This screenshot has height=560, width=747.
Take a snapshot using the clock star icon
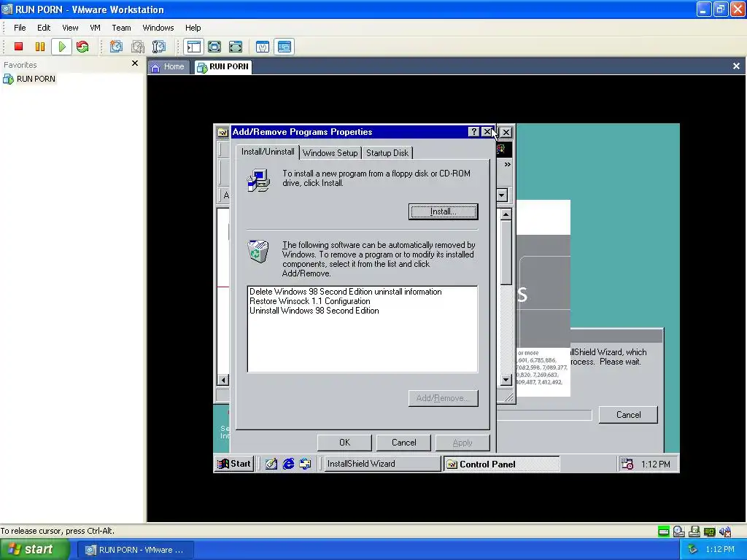point(116,47)
